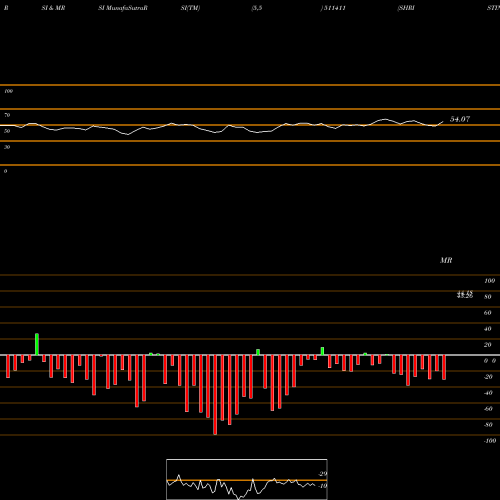Screen dimensions: 500x500
Task: Click the tallest green bar in the MR histogram
Action: (37, 344)
